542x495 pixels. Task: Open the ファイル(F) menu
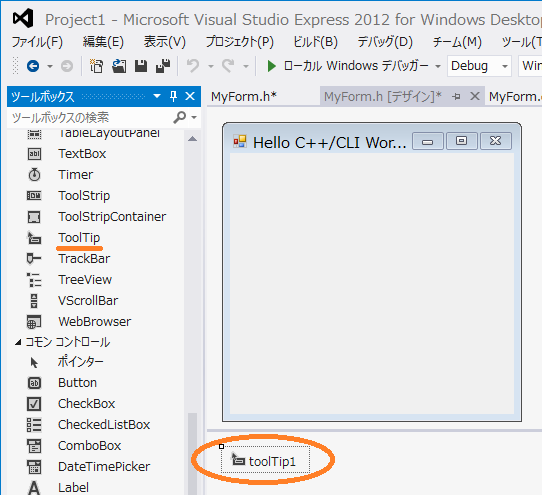[x=37, y=42]
